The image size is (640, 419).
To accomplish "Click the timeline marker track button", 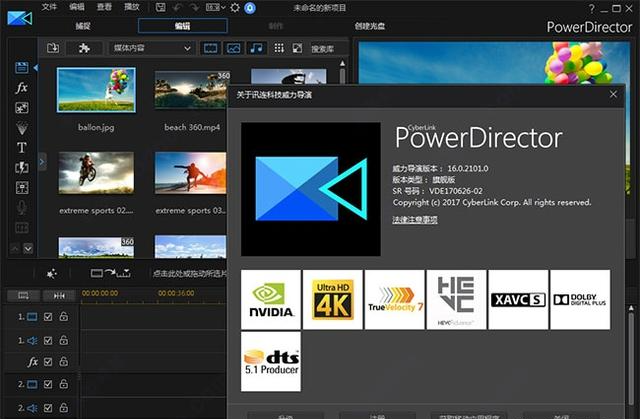I will (59, 295).
